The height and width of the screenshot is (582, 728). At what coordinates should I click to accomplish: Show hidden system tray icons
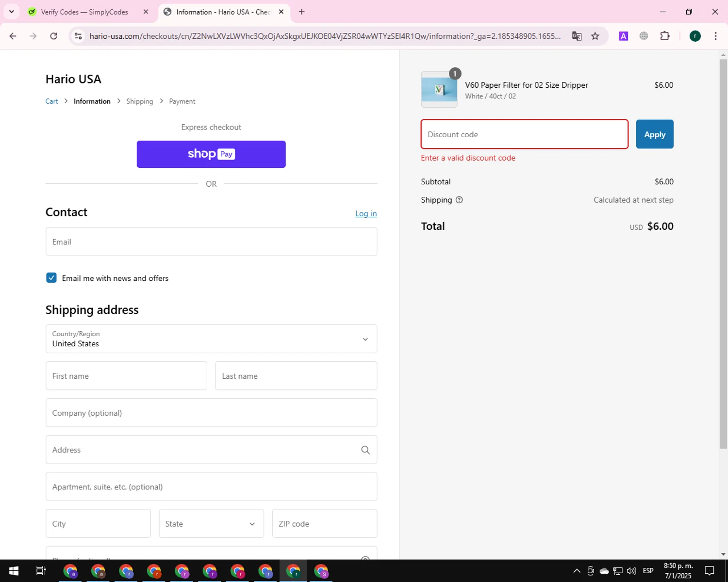[577, 571]
